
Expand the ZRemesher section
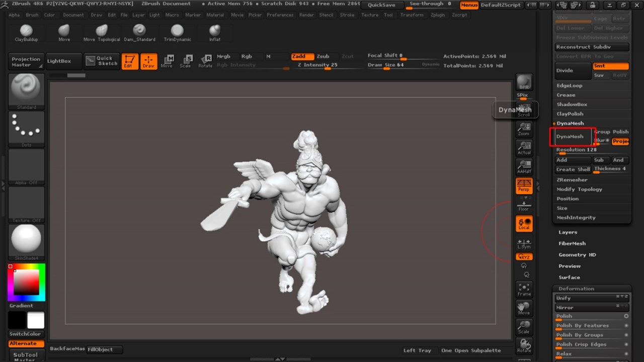coord(572,179)
